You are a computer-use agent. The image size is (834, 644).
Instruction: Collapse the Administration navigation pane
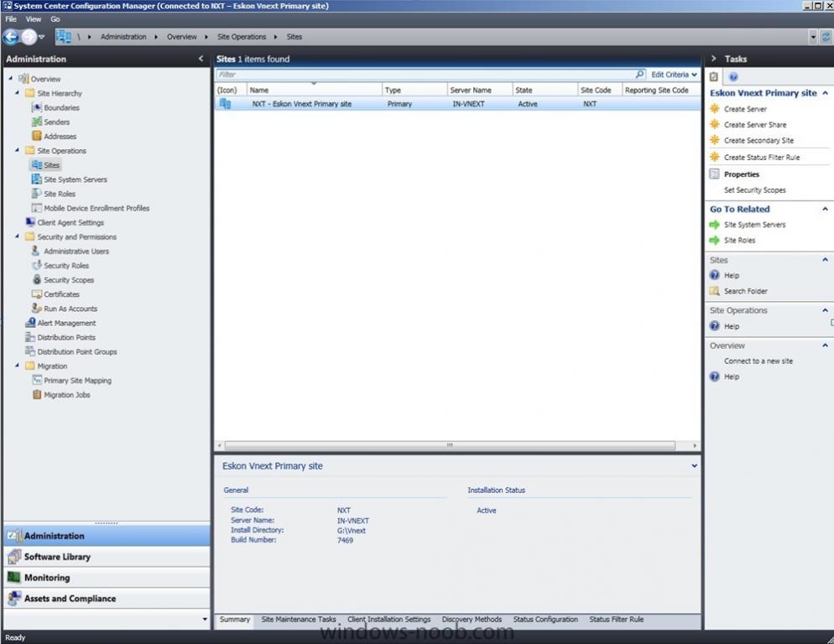click(x=201, y=59)
